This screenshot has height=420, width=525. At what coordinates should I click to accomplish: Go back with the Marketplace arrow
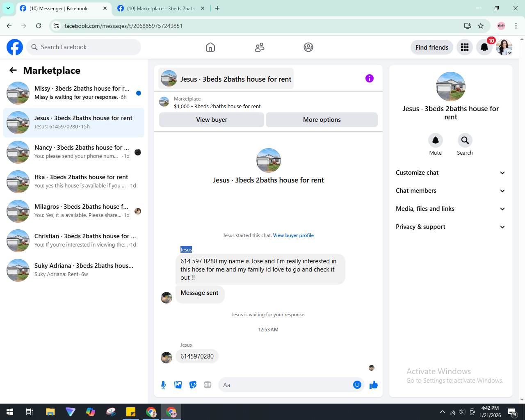point(13,70)
